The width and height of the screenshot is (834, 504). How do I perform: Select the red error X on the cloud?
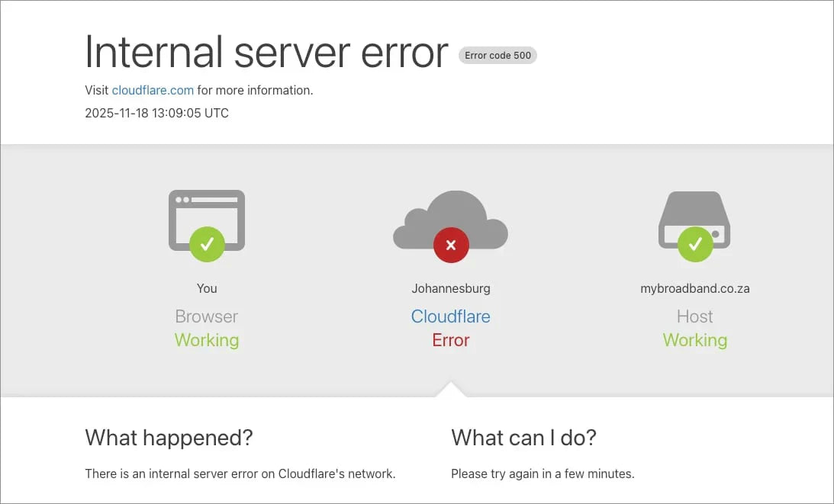click(450, 245)
